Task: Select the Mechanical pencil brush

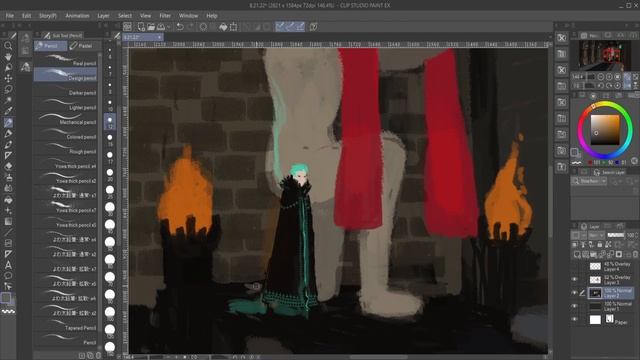Action: click(x=65, y=119)
